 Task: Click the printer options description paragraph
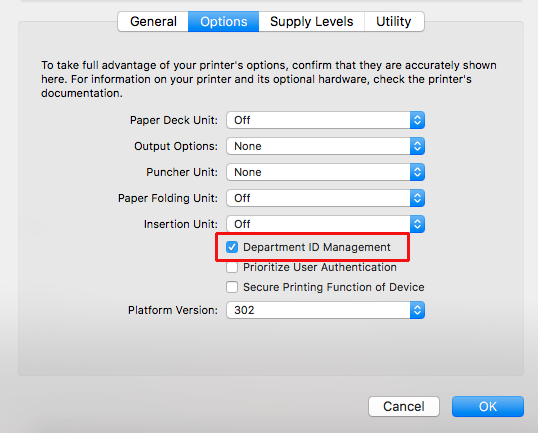coord(269,79)
